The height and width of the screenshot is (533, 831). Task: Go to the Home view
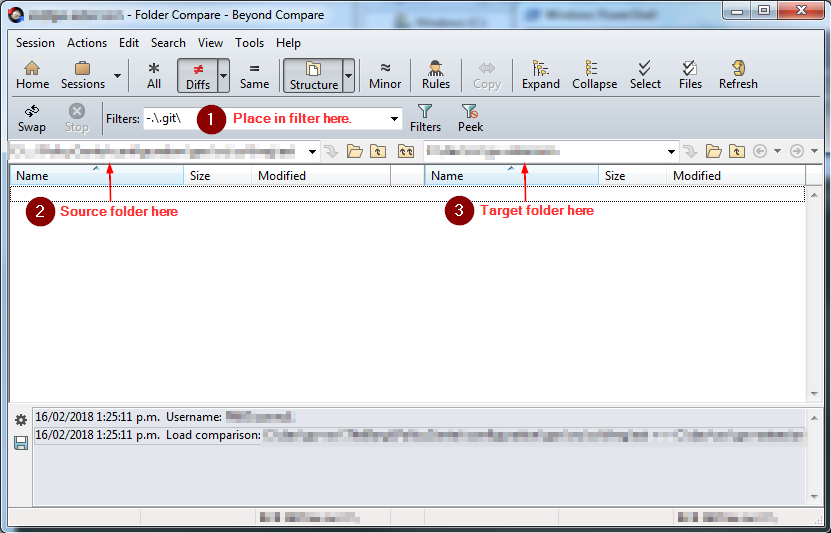(x=32, y=75)
